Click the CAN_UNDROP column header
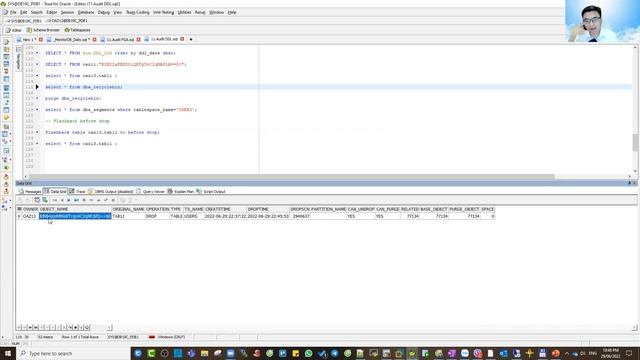This screenshot has height=360, width=640. (x=361, y=209)
